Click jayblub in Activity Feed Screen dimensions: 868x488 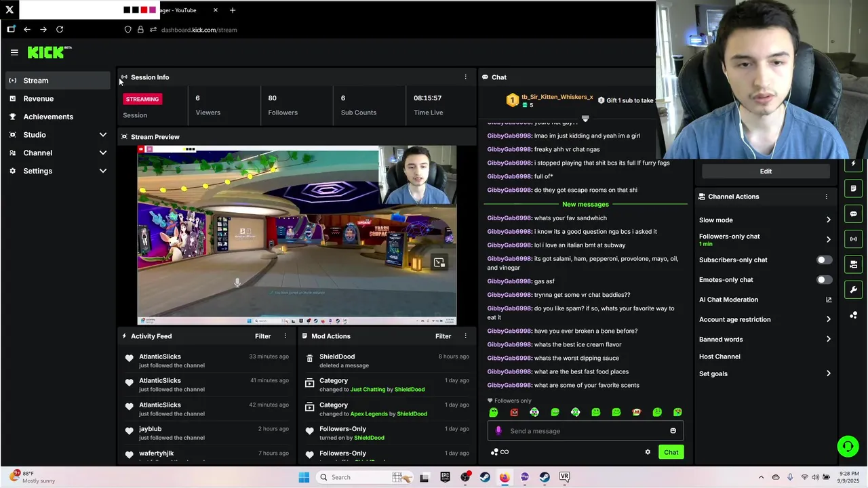pos(150,429)
